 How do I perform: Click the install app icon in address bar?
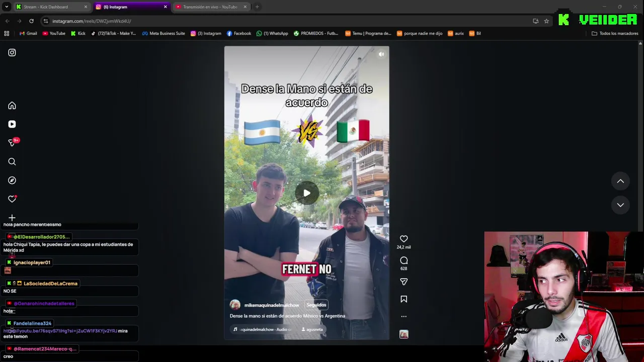coord(535,21)
